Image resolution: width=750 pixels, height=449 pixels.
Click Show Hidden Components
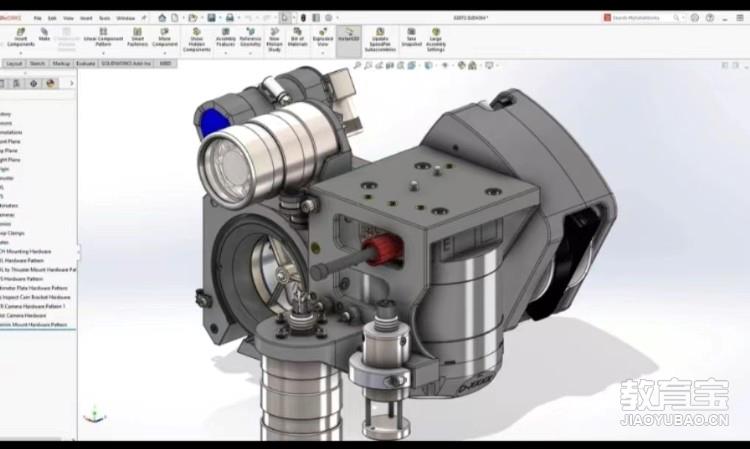point(197,40)
